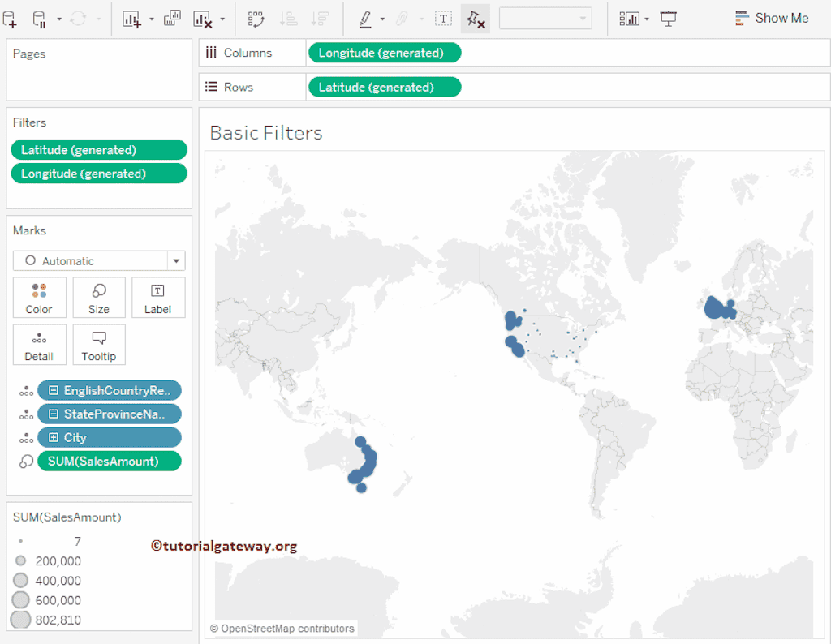The image size is (831, 644).
Task: Click the Size button in Marks card
Action: click(x=99, y=298)
